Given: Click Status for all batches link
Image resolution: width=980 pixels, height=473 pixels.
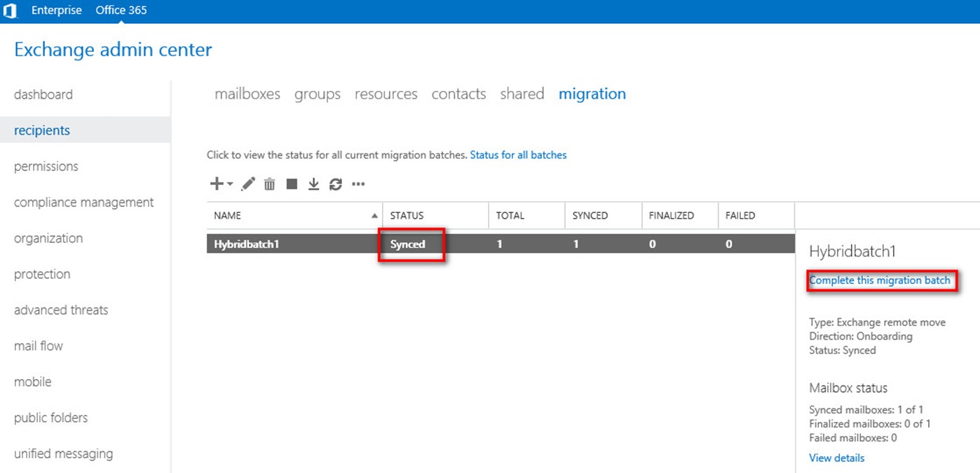Looking at the screenshot, I should point(518,155).
